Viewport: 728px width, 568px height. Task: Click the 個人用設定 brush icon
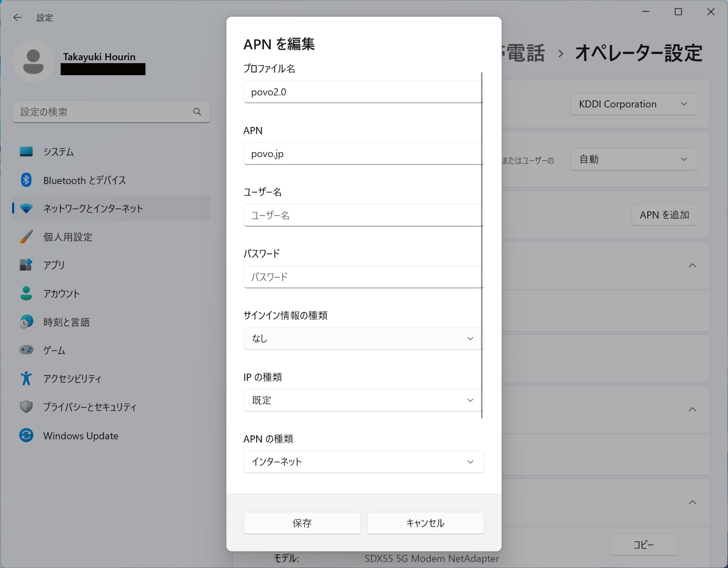click(x=27, y=237)
